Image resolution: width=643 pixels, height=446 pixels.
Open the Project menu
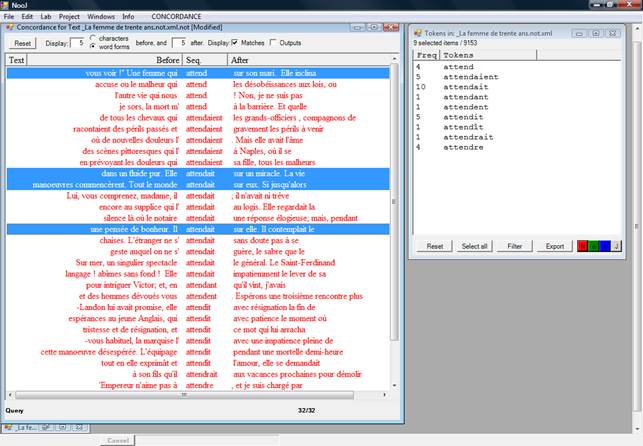click(x=69, y=17)
